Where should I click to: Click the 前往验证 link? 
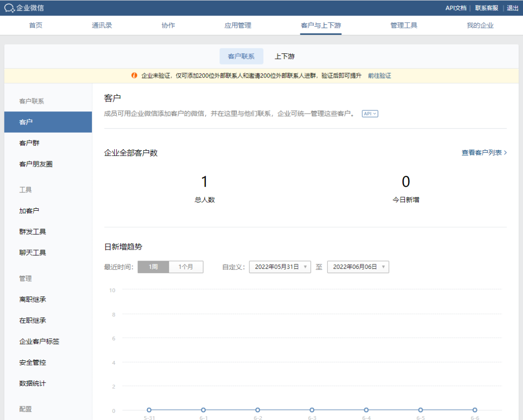coord(379,76)
